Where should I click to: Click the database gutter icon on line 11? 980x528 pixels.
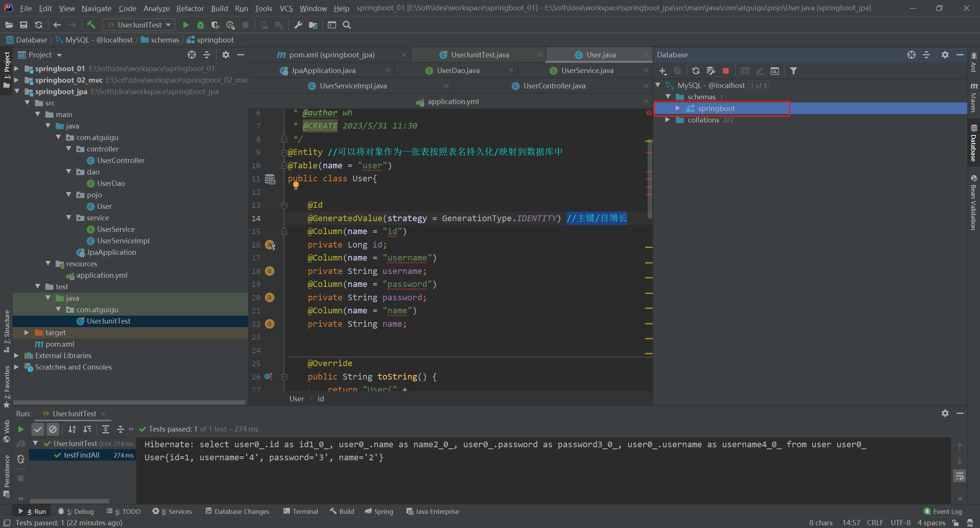270,179
